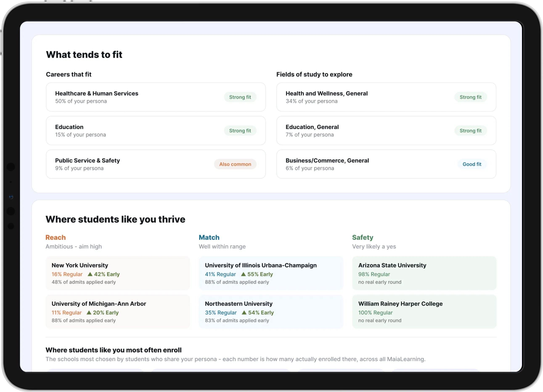The width and height of the screenshot is (543, 392).
Task: Click the '98% Regular' text
Action: [374, 274]
